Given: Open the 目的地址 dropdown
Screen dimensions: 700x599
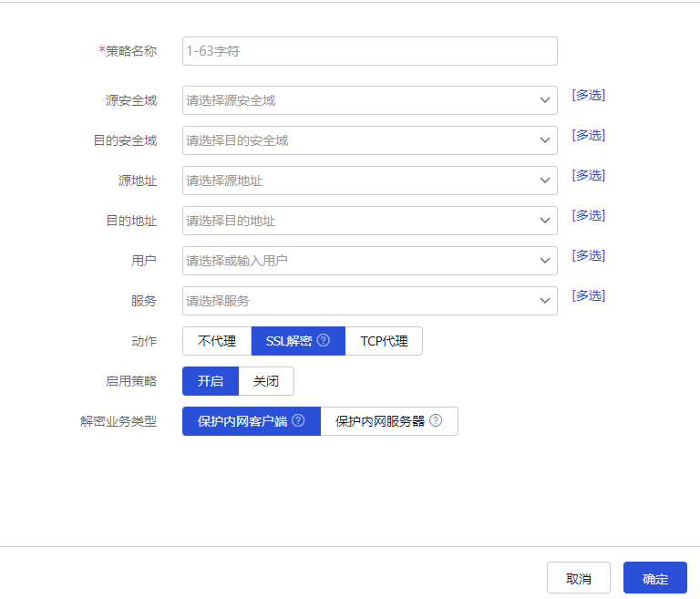Looking at the screenshot, I should (x=369, y=221).
